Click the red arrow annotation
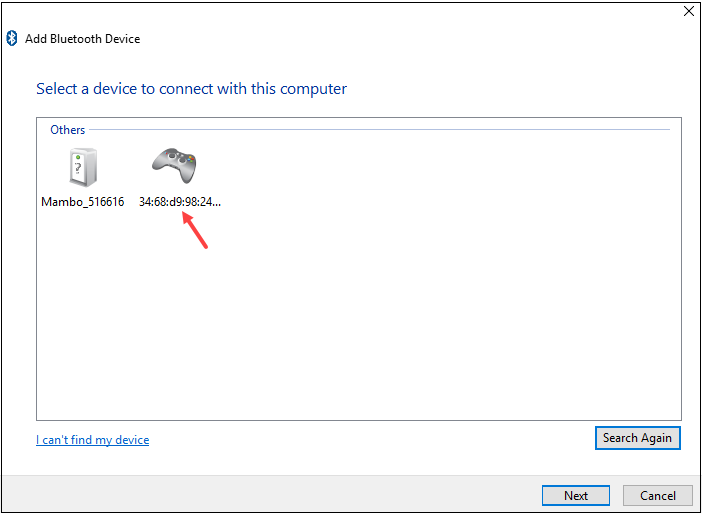This screenshot has width=702, height=513. pos(196,231)
